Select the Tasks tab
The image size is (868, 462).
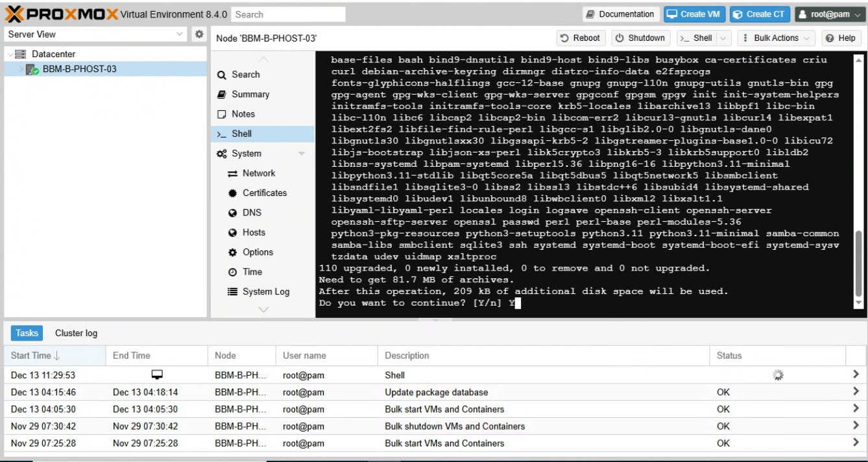tap(27, 333)
